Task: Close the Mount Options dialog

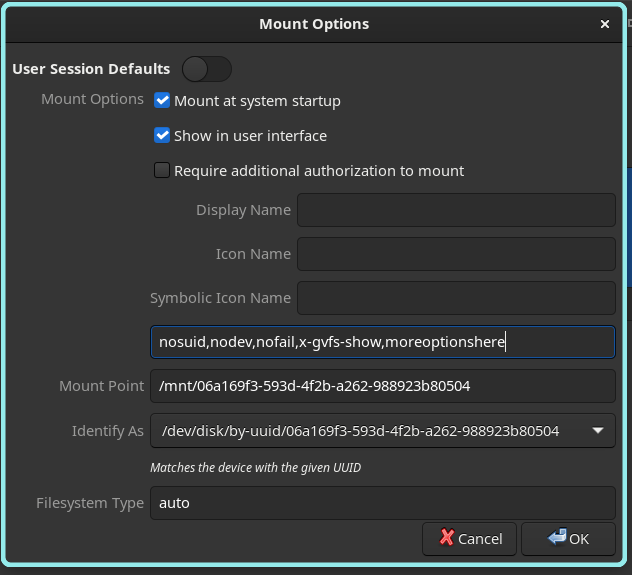Action: (x=605, y=24)
